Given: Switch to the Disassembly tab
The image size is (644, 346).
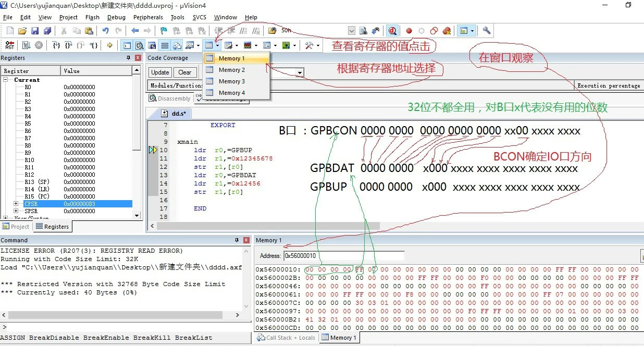Looking at the screenshot, I should point(170,98).
